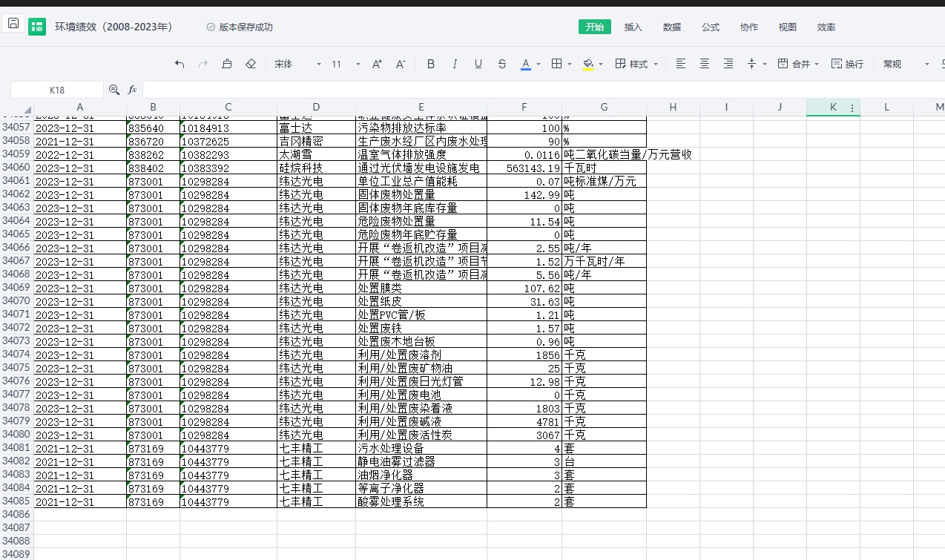Screen dimensions: 945x560
Task: Click the zoom magnifier icon beside name box
Action: coord(114,90)
